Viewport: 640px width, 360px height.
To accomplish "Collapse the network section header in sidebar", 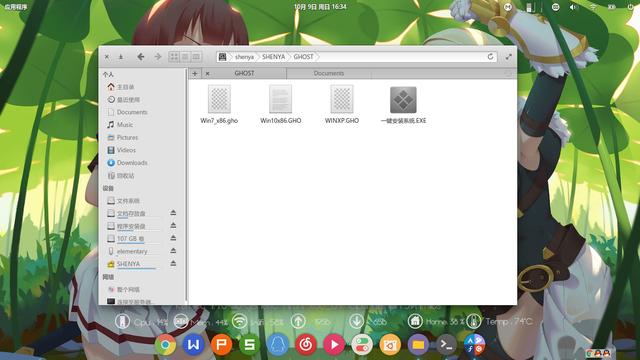I will pyautogui.click(x=108, y=277).
